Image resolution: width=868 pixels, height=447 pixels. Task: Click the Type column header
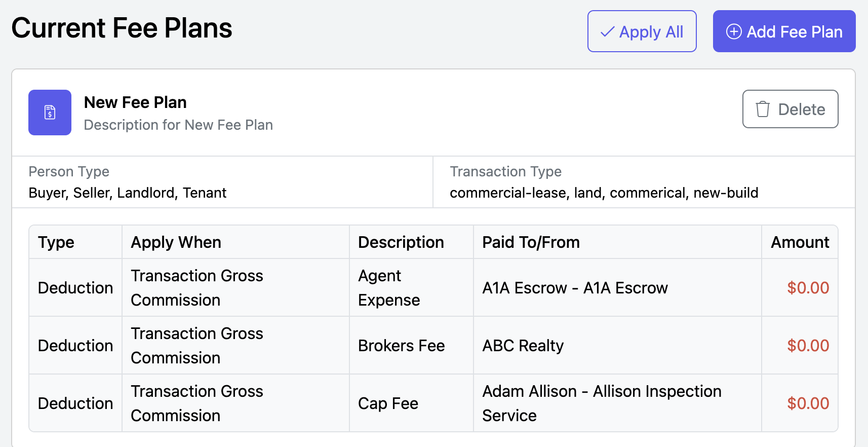tap(56, 242)
